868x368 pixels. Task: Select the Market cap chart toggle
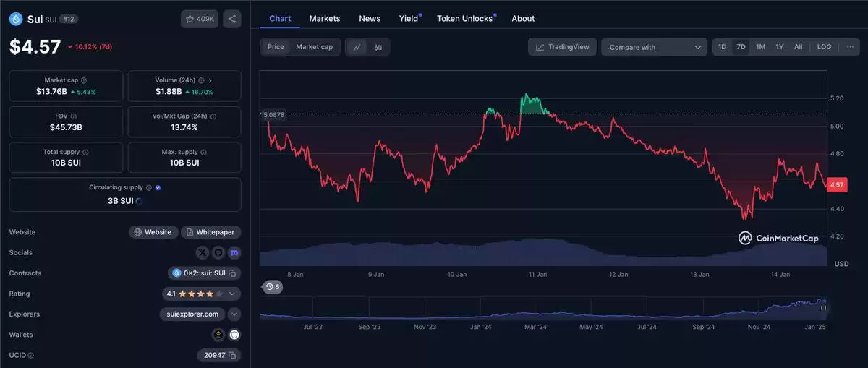315,47
